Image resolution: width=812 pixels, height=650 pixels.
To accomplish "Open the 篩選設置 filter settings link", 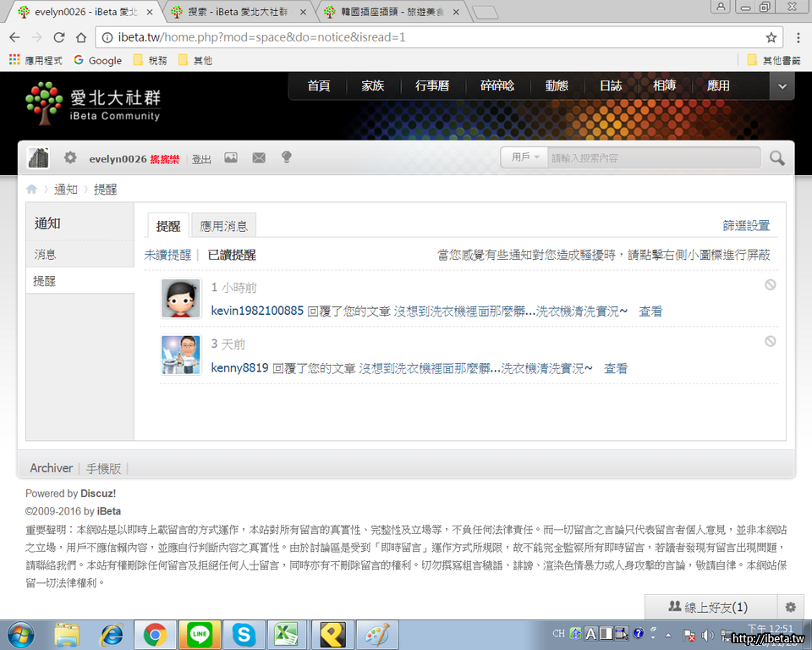I will [x=746, y=226].
